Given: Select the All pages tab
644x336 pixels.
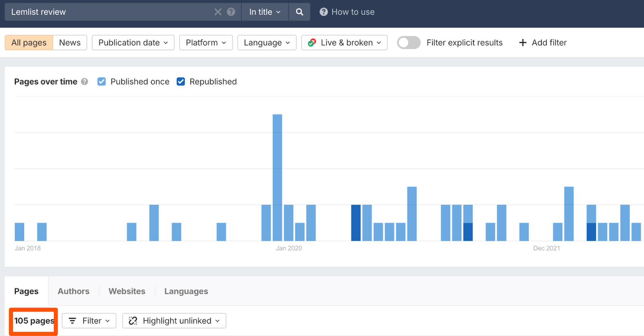Looking at the screenshot, I should tap(29, 43).
